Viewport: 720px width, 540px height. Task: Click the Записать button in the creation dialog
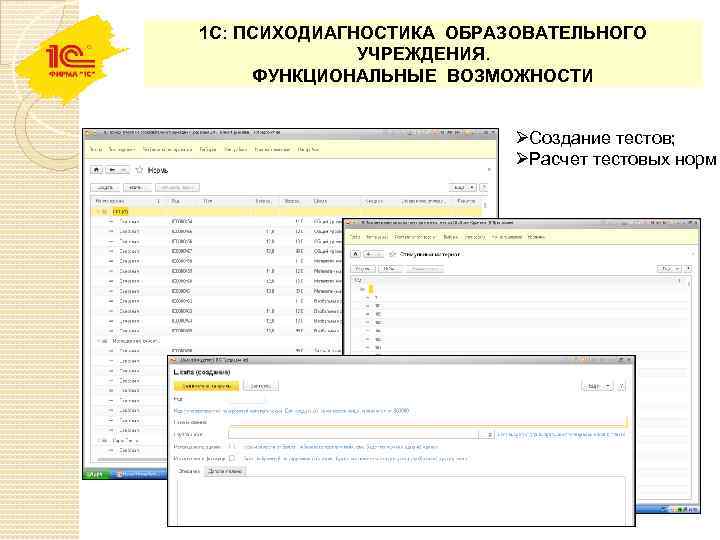click(x=260, y=386)
